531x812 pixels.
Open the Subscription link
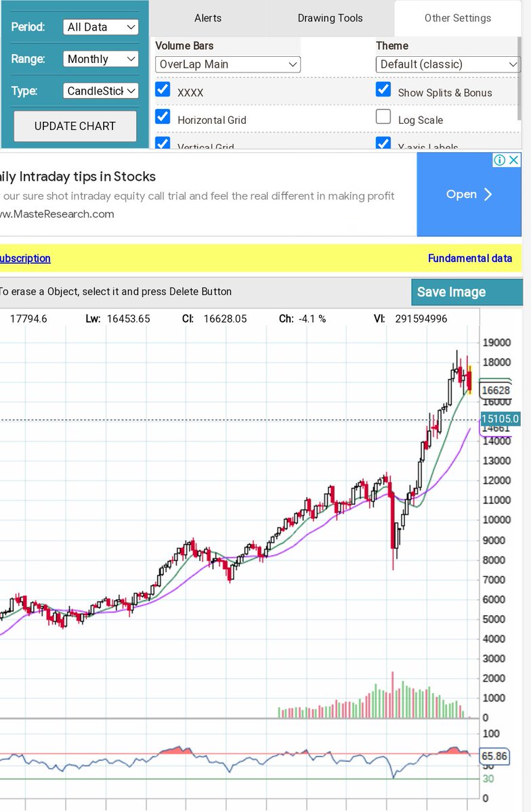coord(25,258)
